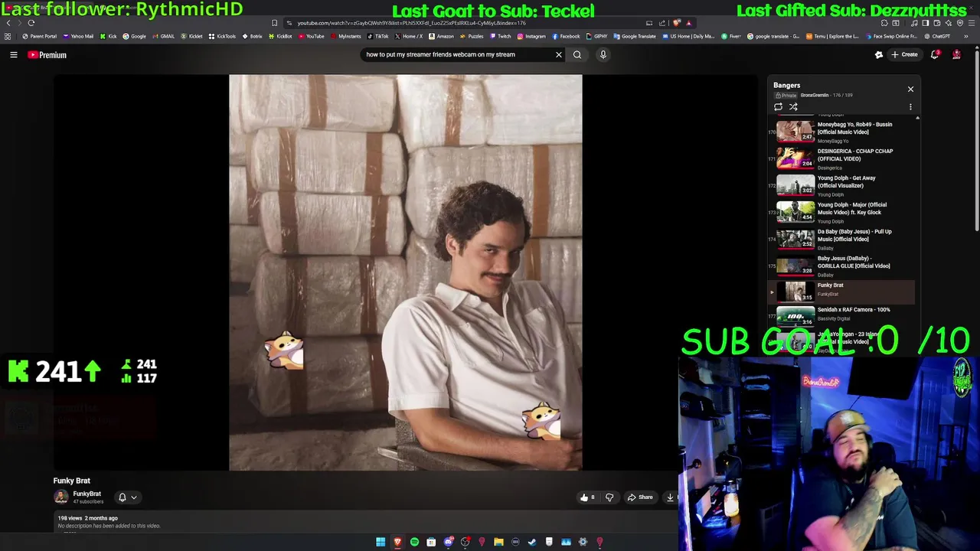The height and width of the screenshot is (551, 980).
Task: Reload the page with browser refresh
Action: coord(31,23)
